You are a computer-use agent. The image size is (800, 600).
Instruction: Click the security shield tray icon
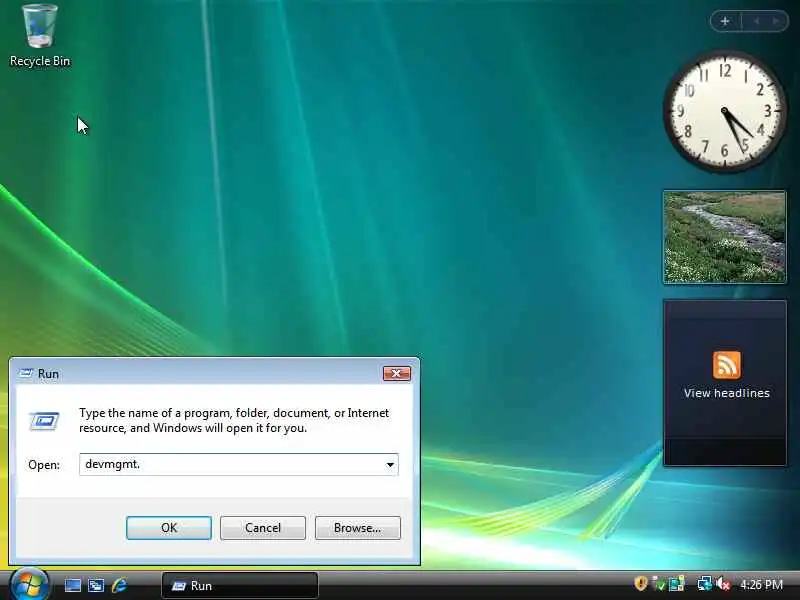(x=640, y=583)
